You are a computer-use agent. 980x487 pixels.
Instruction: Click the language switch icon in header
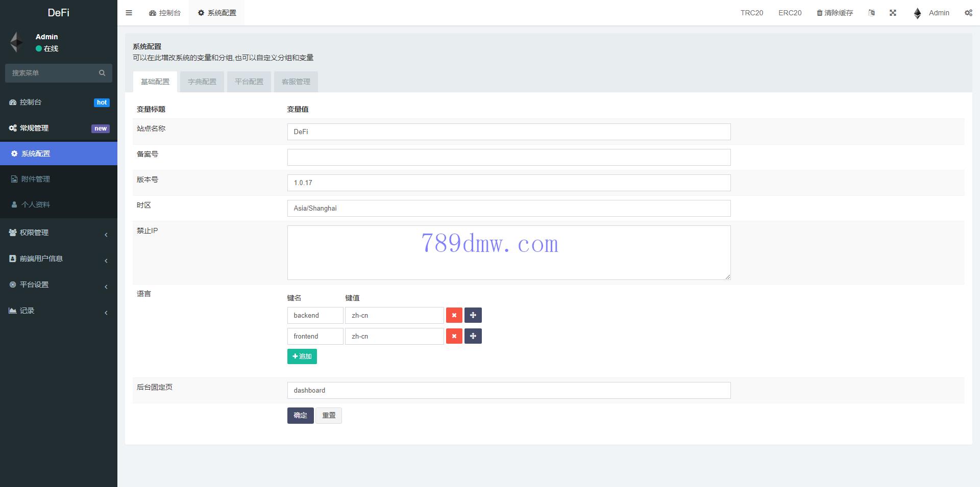tap(871, 13)
